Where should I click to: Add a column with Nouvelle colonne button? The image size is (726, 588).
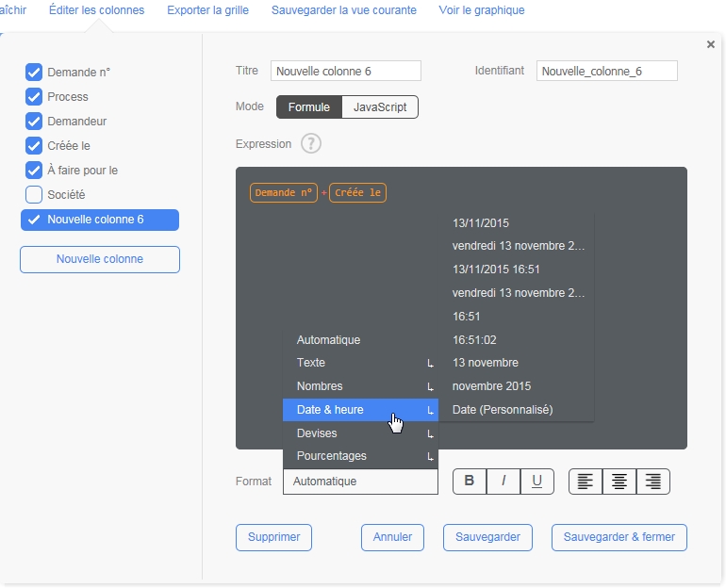pos(100,259)
